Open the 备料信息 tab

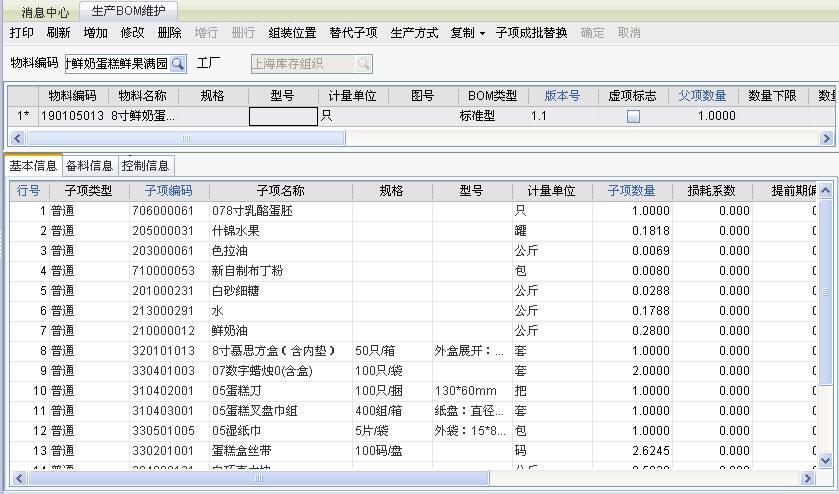click(x=90, y=165)
